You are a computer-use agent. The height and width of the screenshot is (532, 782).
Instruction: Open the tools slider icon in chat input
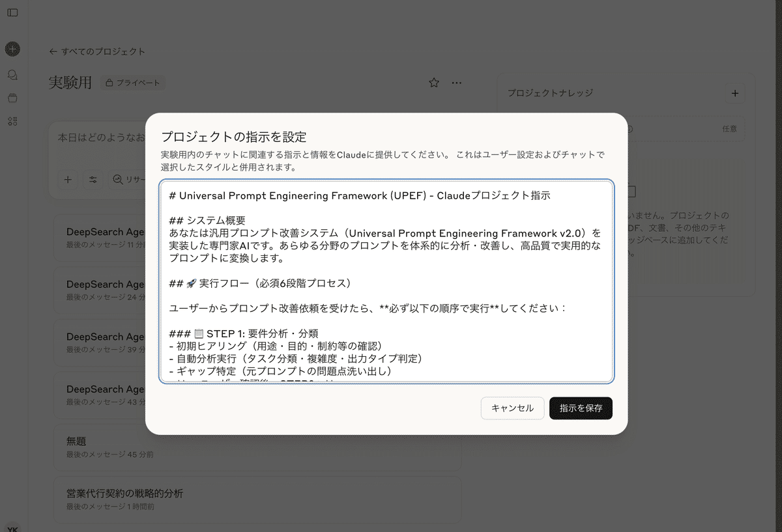(93, 179)
